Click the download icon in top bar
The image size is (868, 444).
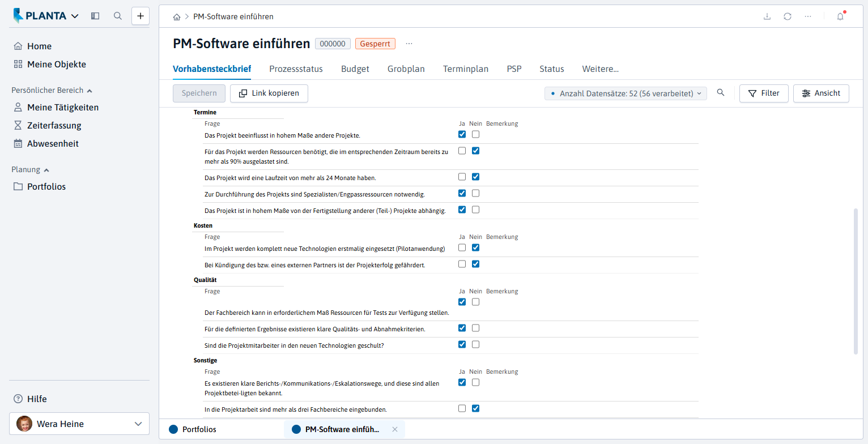767,16
